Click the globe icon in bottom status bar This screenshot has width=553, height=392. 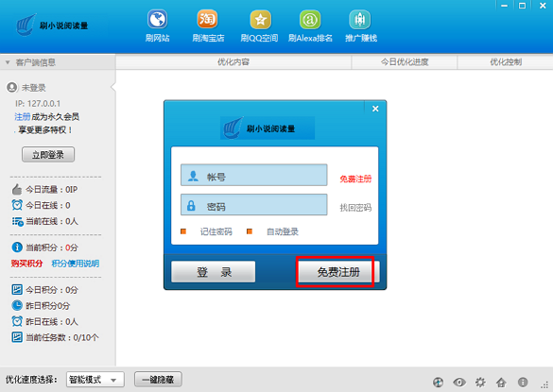tap(438, 383)
